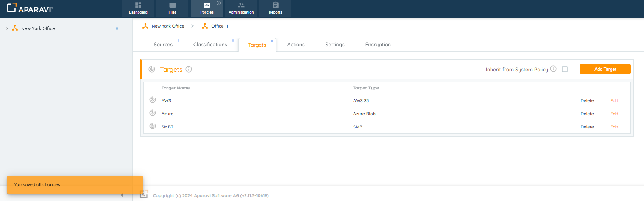Dismiss the 'You saved all changes' notification
The height and width of the screenshot is (201, 644).
point(75,185)
